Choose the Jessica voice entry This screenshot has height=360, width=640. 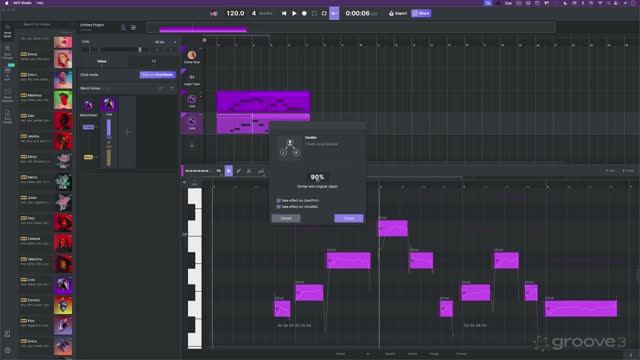(x=46, y=141)
